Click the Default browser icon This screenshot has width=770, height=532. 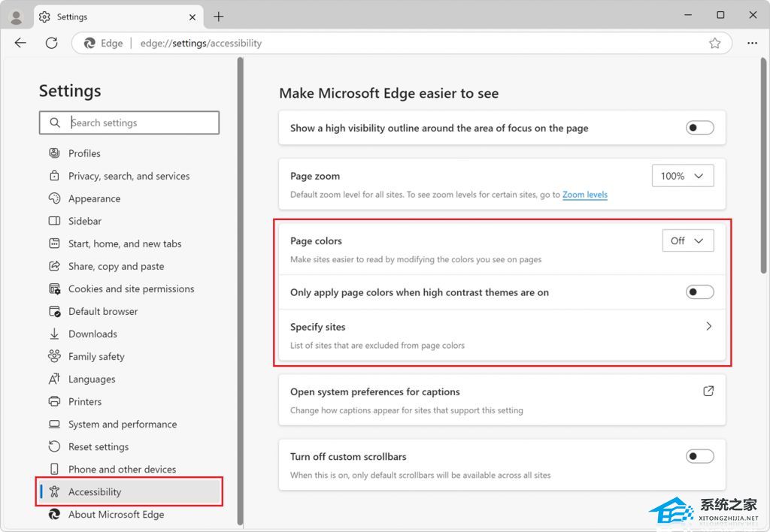tap(54, 311)
